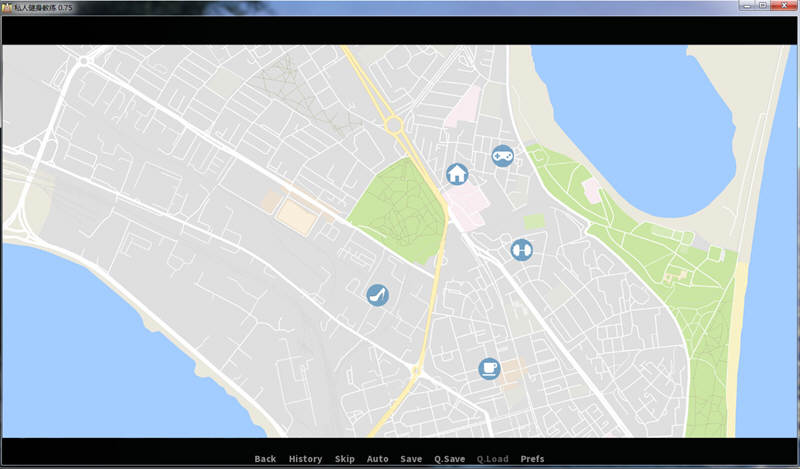Image resolution: width=800 pixels, height=469 pixels.
Task: Click the large green park in map center
Action: 396,210
